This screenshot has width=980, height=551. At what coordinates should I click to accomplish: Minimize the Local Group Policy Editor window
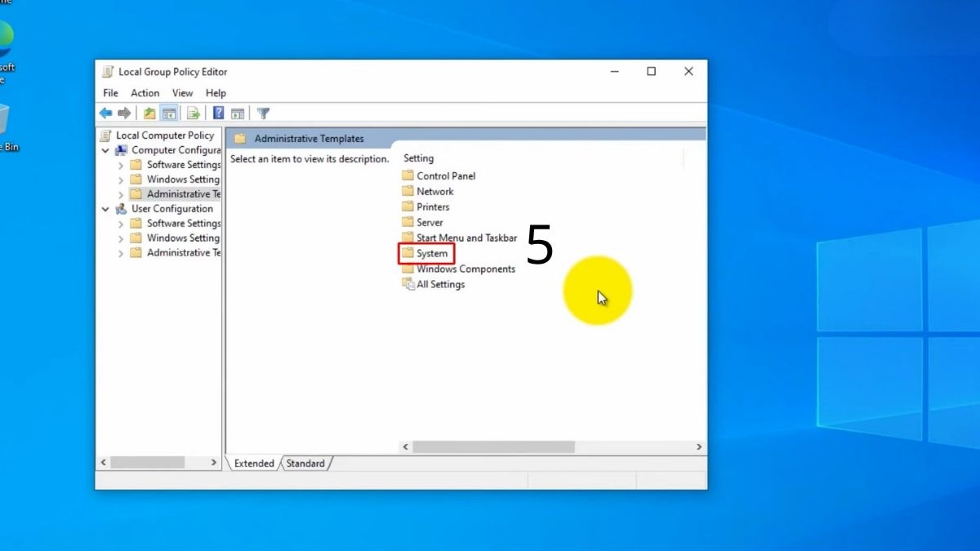[614, 72]
